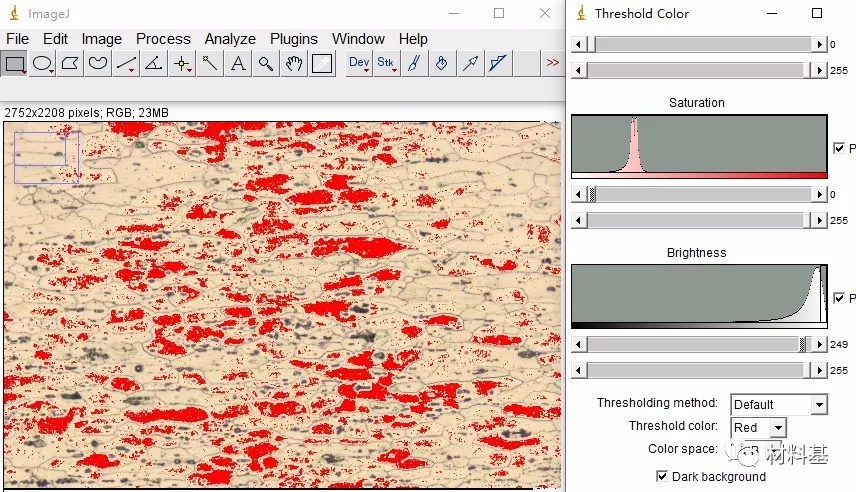This screenshot has width=856, height=492.
Task: Click the Brightness minimum slider at 249
Action: pos(802,344)
